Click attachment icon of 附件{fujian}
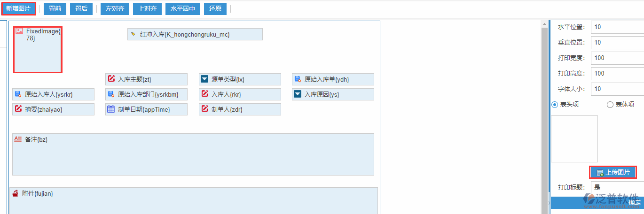644x214 pixels. click(x=16, y=193)
